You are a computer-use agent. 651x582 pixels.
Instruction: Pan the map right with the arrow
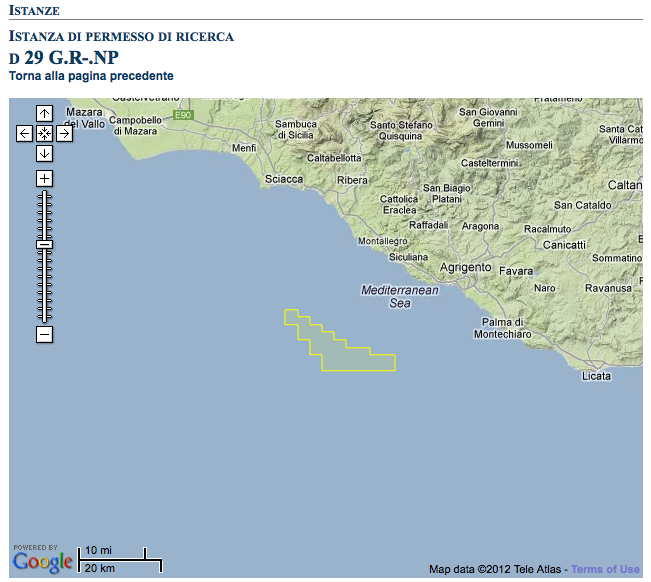coord(64,133)
